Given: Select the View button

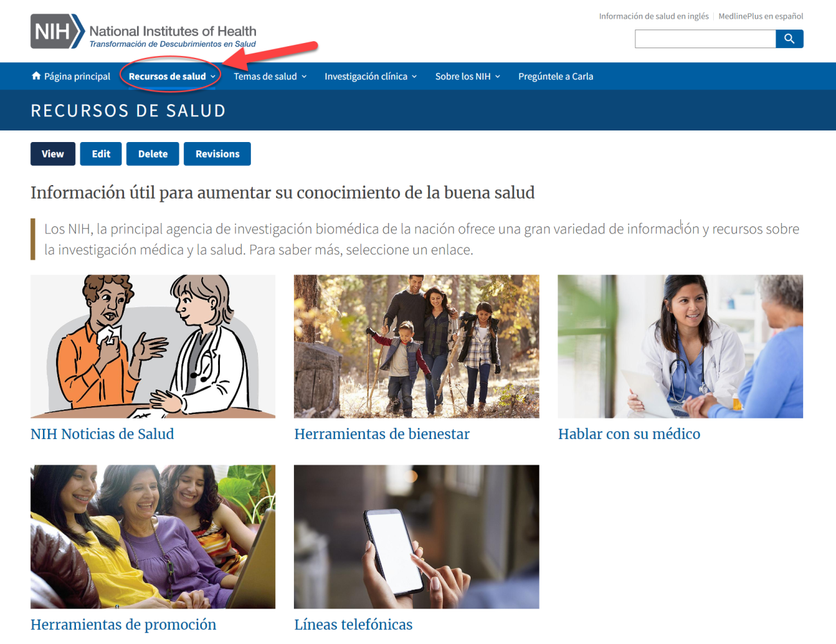Looking at the screenshot, I should 53,154.
